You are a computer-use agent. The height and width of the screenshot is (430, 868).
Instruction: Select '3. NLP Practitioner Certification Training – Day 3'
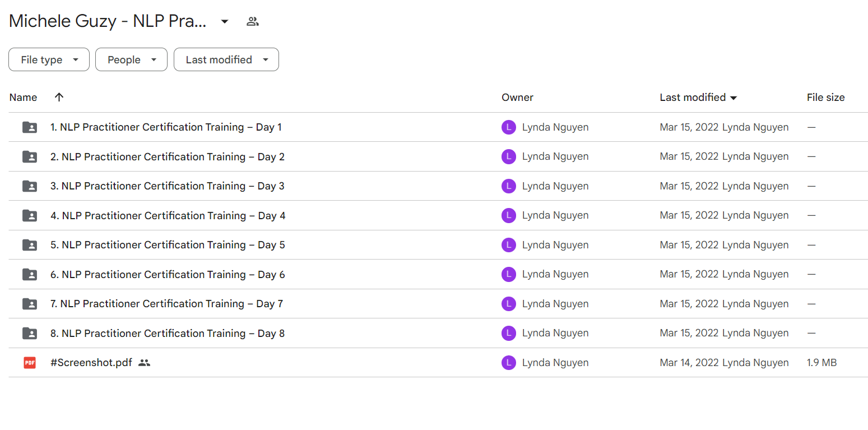point(168,186)
